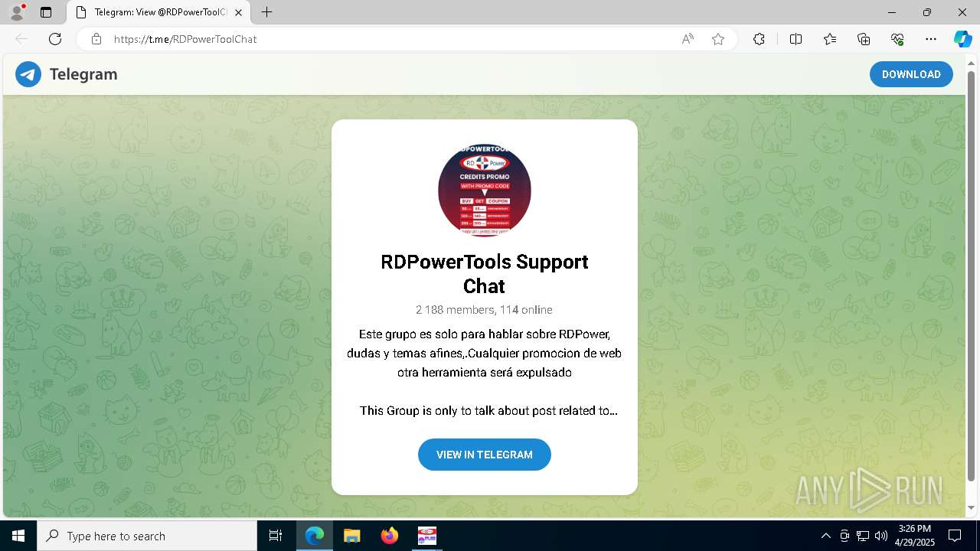
Task: Click the taskbar clock showing 3:26 PM
Action: pyautogui.click(x=915, y=536)
